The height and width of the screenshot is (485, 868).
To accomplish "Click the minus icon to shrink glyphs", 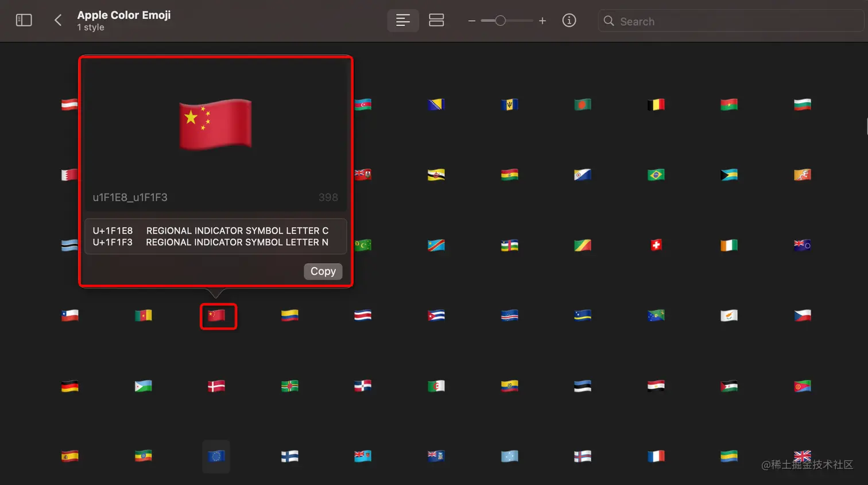I will 471,21.
